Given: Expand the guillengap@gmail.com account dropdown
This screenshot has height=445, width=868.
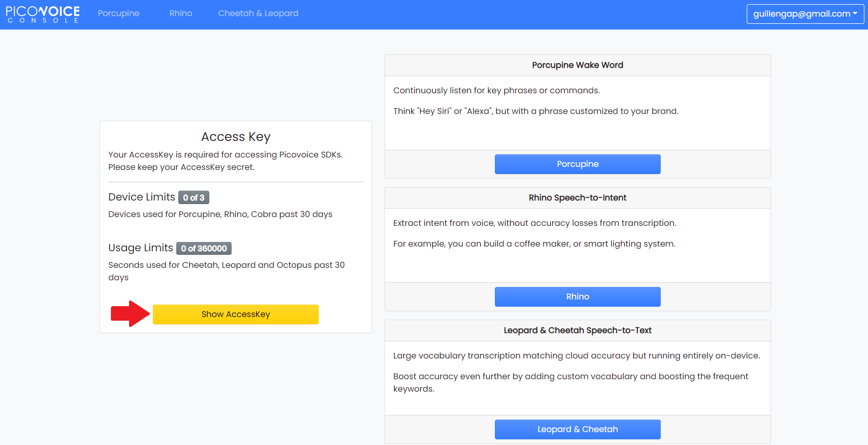Looking at the screenshot, I should point(805,14).
